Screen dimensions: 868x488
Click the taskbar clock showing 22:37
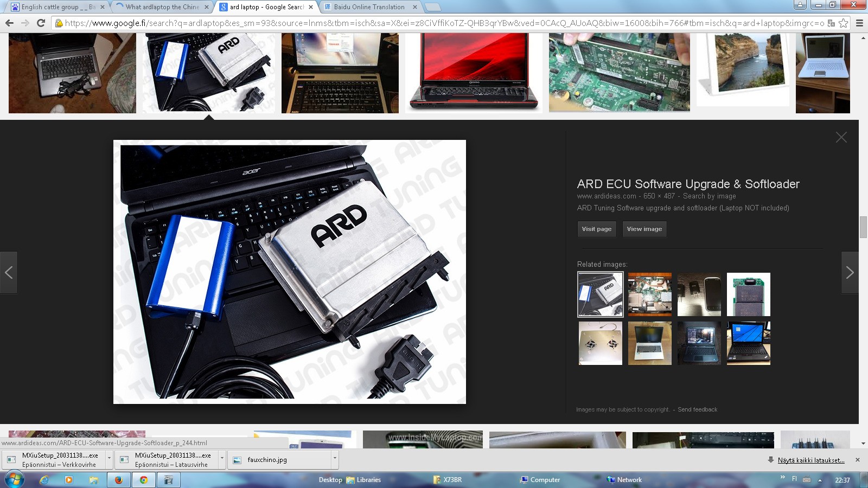tap(843, 480)
